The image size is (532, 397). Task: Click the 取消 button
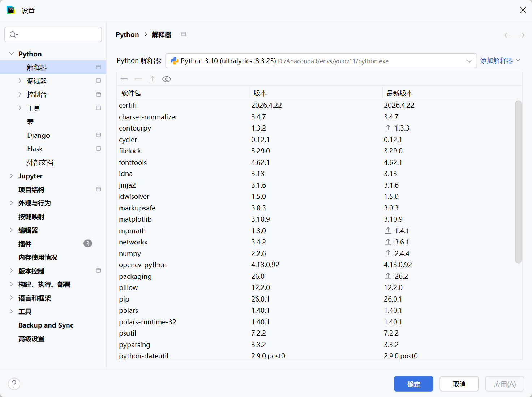click(459, 384)
